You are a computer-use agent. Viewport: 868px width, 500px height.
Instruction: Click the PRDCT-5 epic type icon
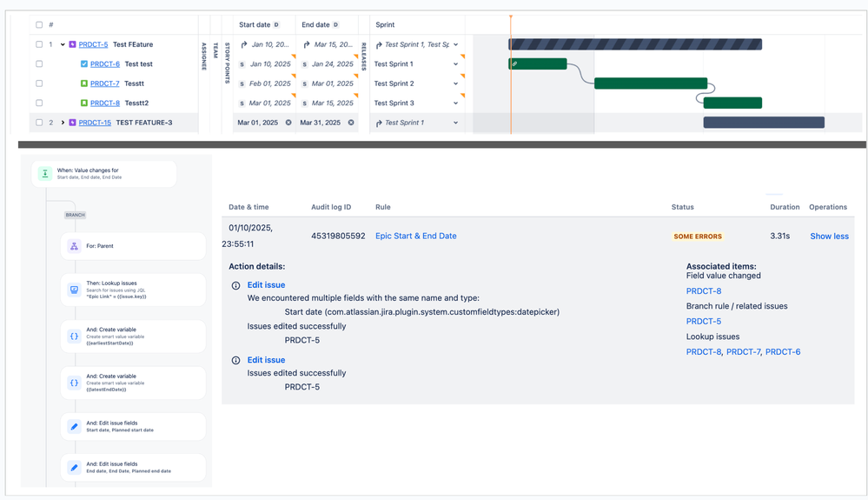(x=72, y=44)
